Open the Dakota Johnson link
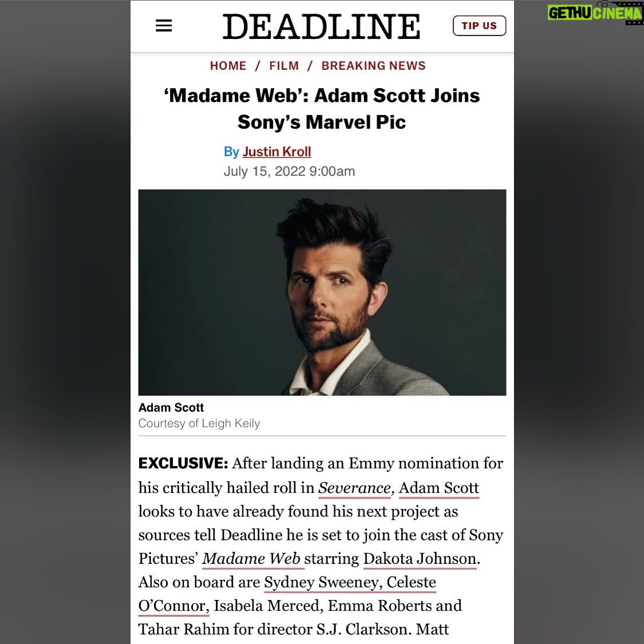644x644 pixels. click(x=420, y=559)
